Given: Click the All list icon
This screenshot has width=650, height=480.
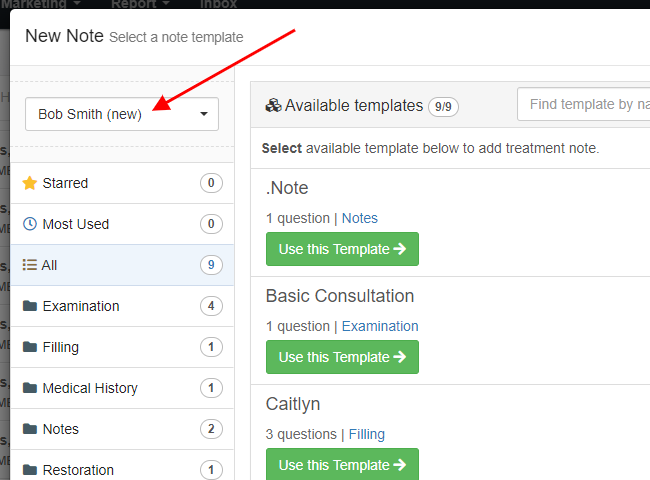Looking at the screenshot, I should [29, 264].
